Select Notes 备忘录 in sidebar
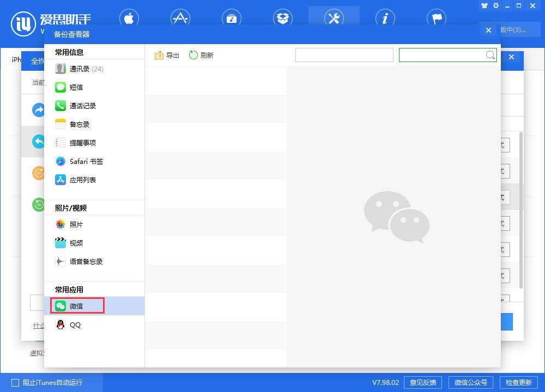Image resolution: width=545 pixels, height=392 pixels. pyautogui.click(x=94, y=124)
